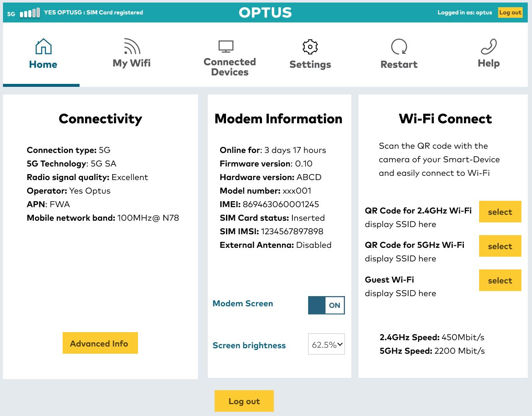
Task: Click '2.4GHz Speed: 450Mbit/s' line
Action: pyautogui.click(x=432, y=337)
